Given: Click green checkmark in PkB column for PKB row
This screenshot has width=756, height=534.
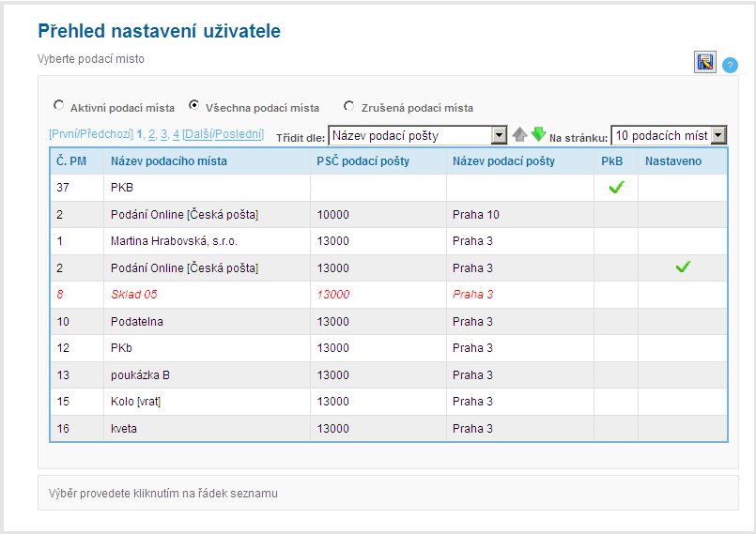Looking at the screenshot, I should (x=616, y=188).
